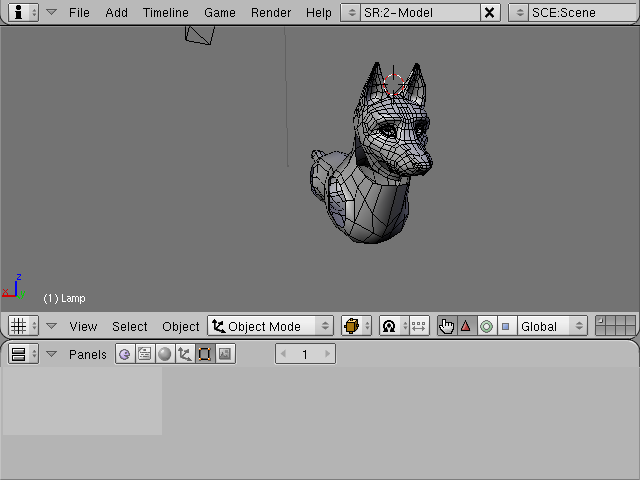Open the screen browse arrows beside SR:2-Model
Image resolution: width=640 pixels, height=480 pixels.
pos(351,13)
